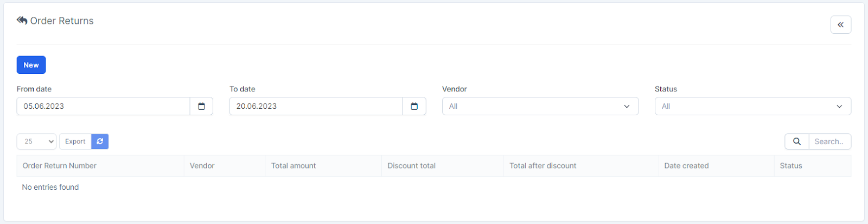
Task: Click the magnifier search icon
Action: pos(796,141)
